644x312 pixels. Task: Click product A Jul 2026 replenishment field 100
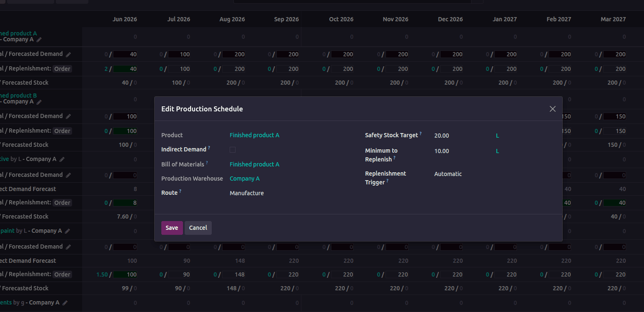[x=180, y=69]
